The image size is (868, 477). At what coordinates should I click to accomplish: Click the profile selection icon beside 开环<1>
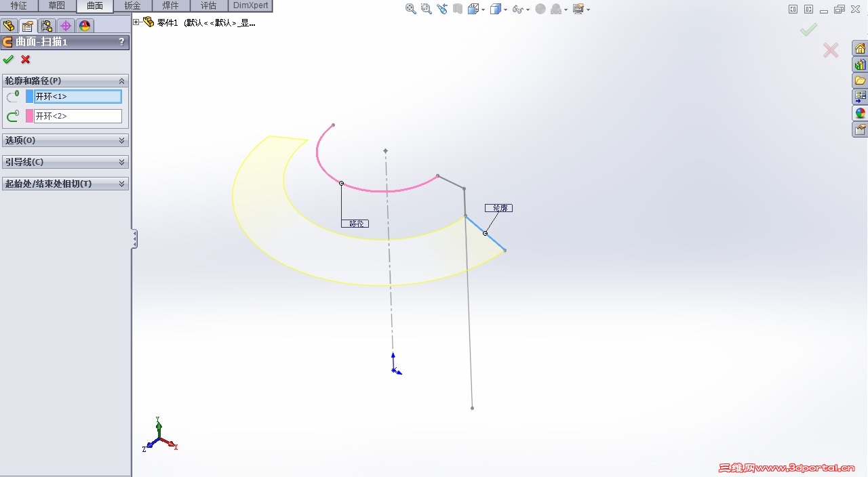(x=12, y=96)
